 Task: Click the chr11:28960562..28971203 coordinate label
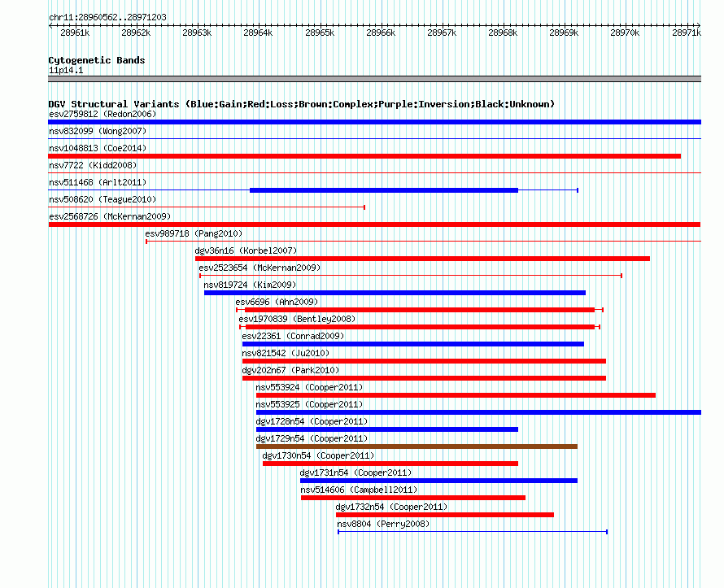(107, 17)
